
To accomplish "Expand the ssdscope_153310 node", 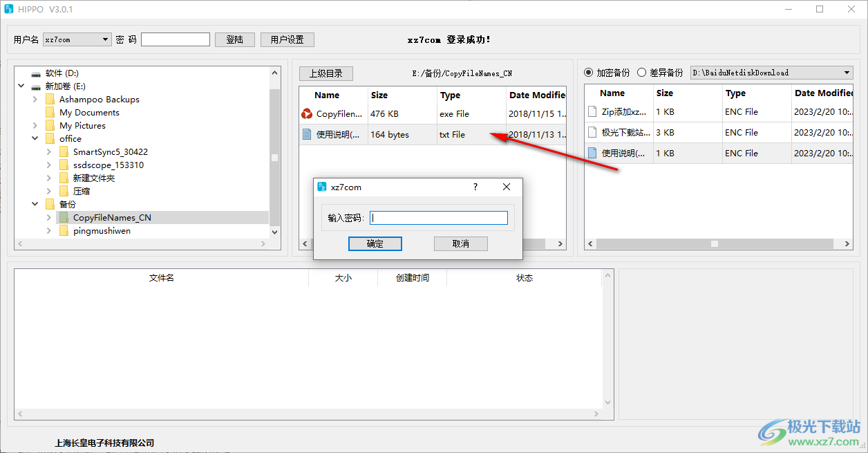I will tap(49, 165).
